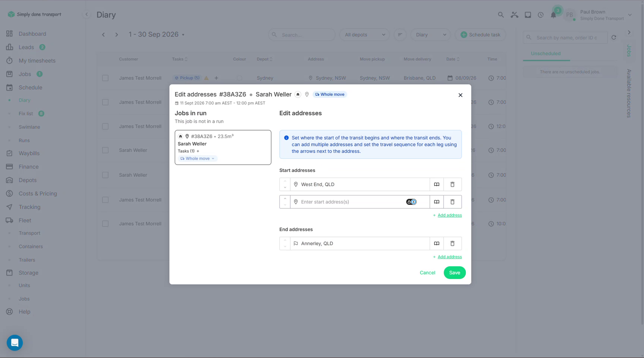This screenshot has height=358, width=644.
Task: Sort the table by the Date column
Action: 453,59
